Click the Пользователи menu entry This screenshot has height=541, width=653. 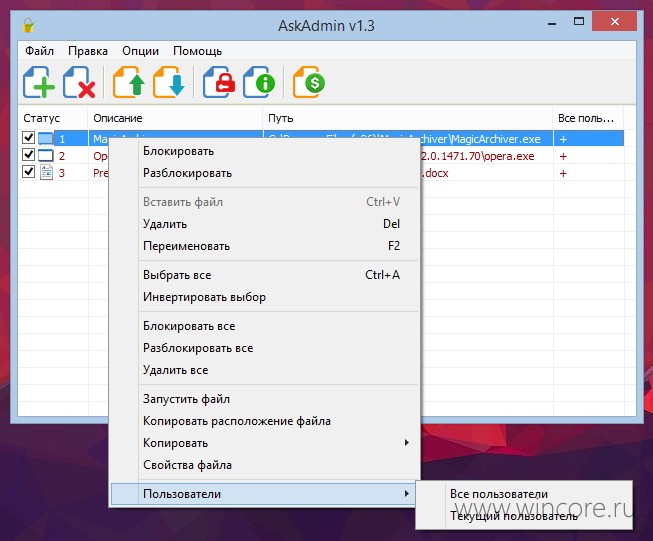[x=263, y=494]
